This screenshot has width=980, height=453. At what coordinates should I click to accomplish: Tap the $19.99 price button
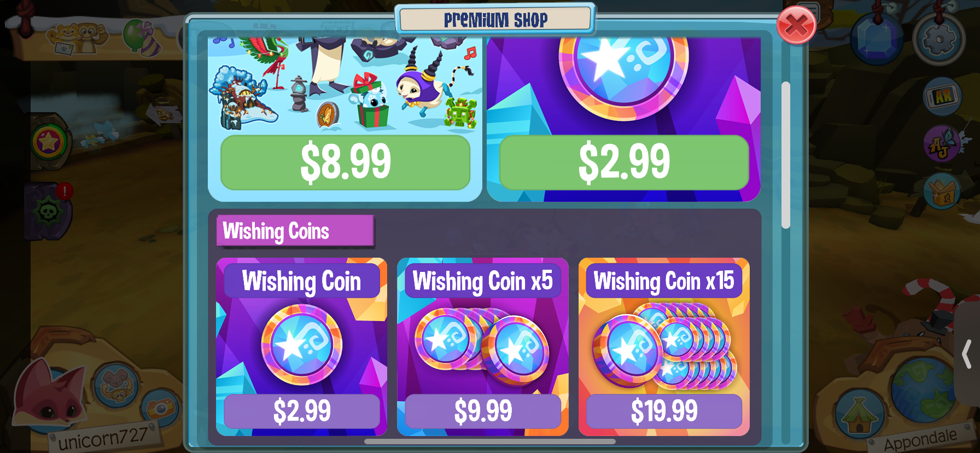[664, 411]
